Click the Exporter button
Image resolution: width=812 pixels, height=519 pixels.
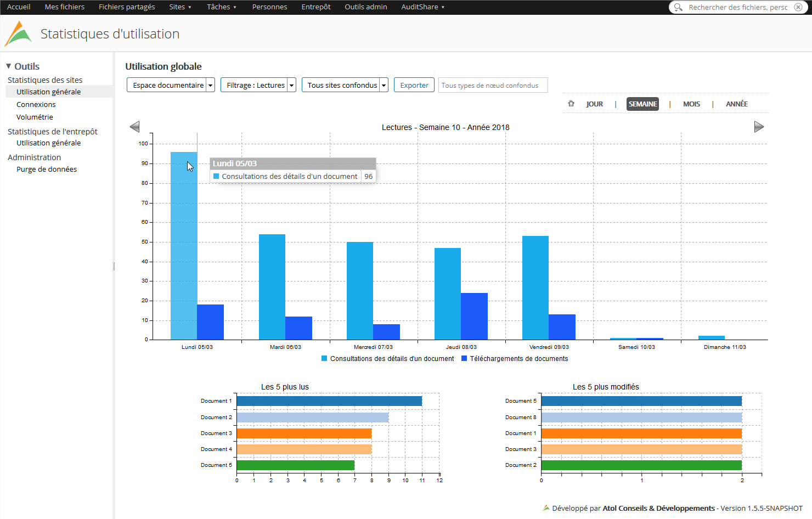414,85
